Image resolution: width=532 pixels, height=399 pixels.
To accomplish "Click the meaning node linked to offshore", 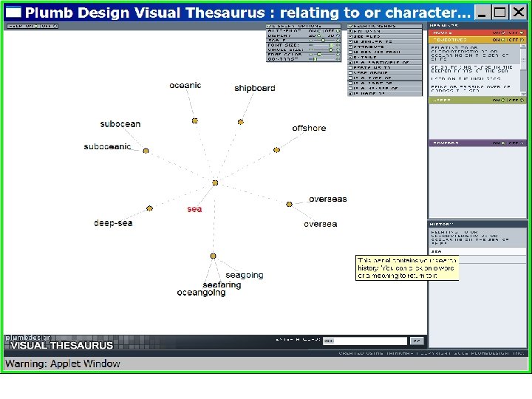I will 276,150.
